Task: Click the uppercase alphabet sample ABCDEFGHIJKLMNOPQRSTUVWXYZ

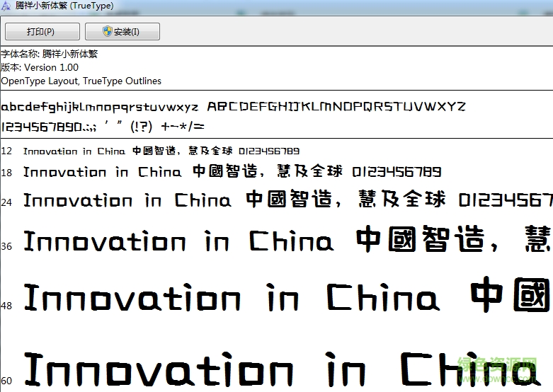Action: [336, 106]
